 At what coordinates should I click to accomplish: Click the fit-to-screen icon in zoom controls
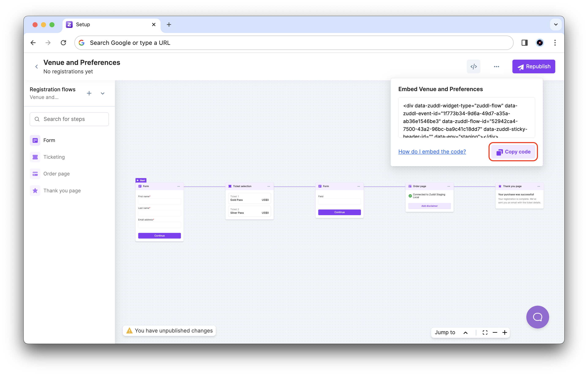485,333
